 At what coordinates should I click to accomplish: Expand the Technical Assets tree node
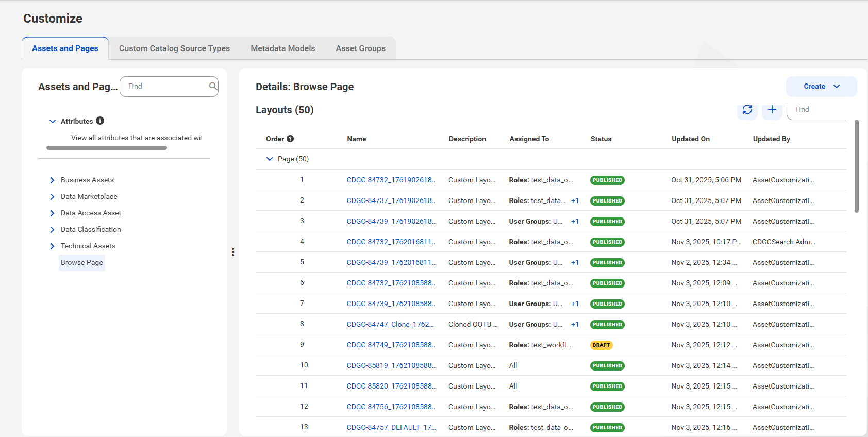pos(52,246)
